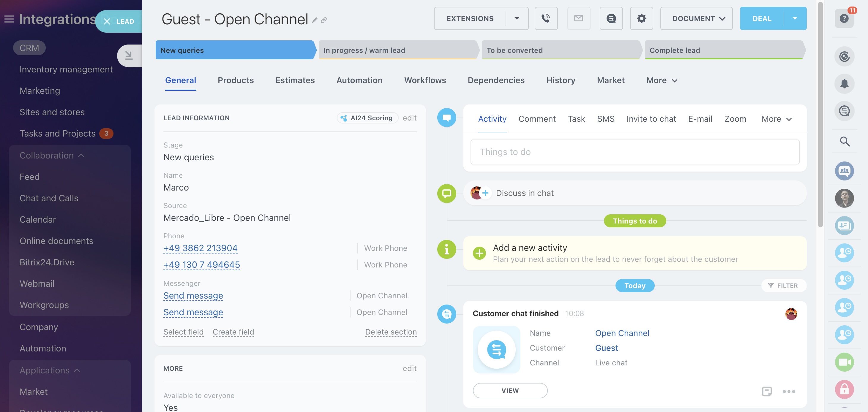Click the chat bubble icon in header
Viewport: 868px width, 412px height.
pyautogui.click(x=611, y=18)
